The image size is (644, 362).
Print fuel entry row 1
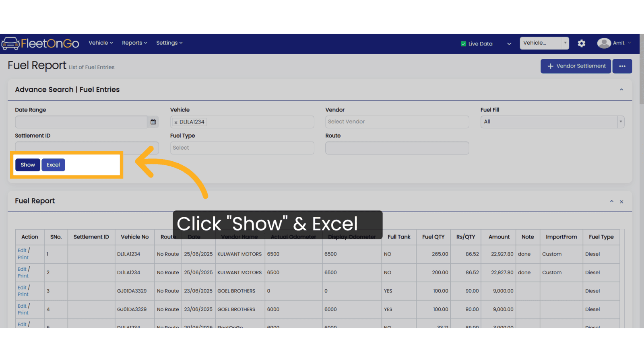pos(23,257)
